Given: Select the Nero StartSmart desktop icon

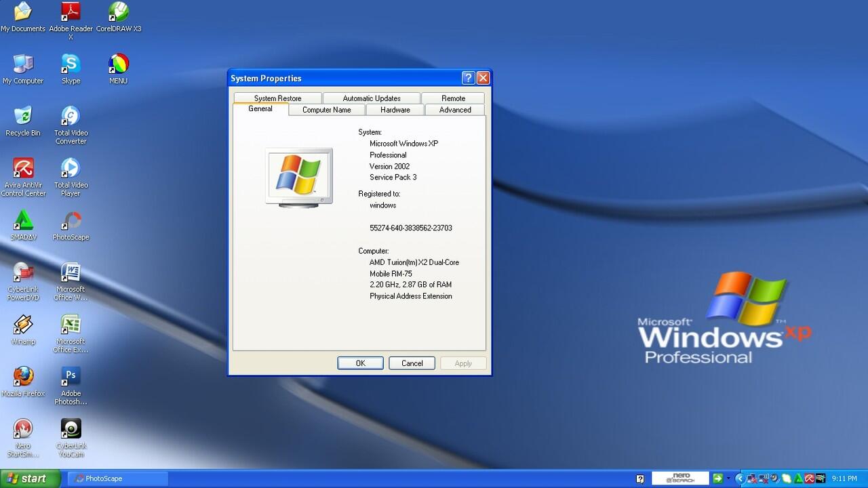Looking at the screenshot, I should click(x=23, y=439).
